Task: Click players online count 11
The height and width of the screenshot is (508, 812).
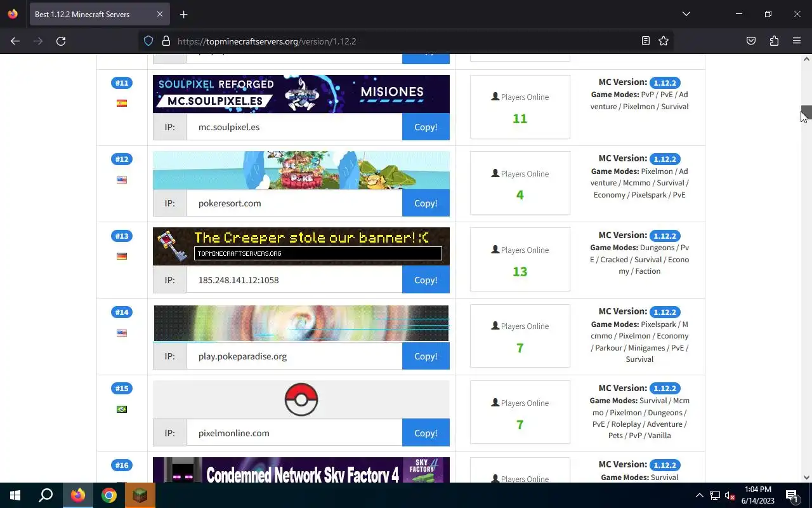Action: click(520, 119)
